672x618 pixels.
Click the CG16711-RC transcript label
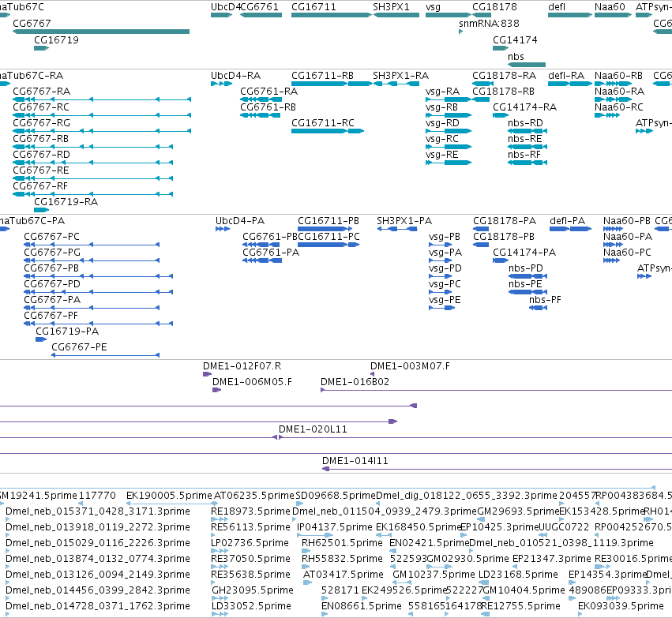tap(323, 123)
